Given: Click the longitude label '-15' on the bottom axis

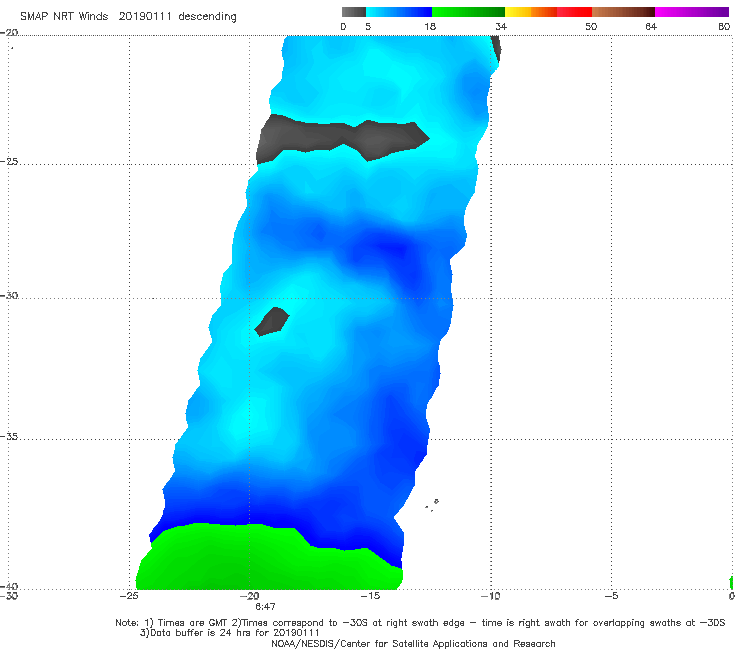Looking at the screenshot, I should [x=370, y=596].
